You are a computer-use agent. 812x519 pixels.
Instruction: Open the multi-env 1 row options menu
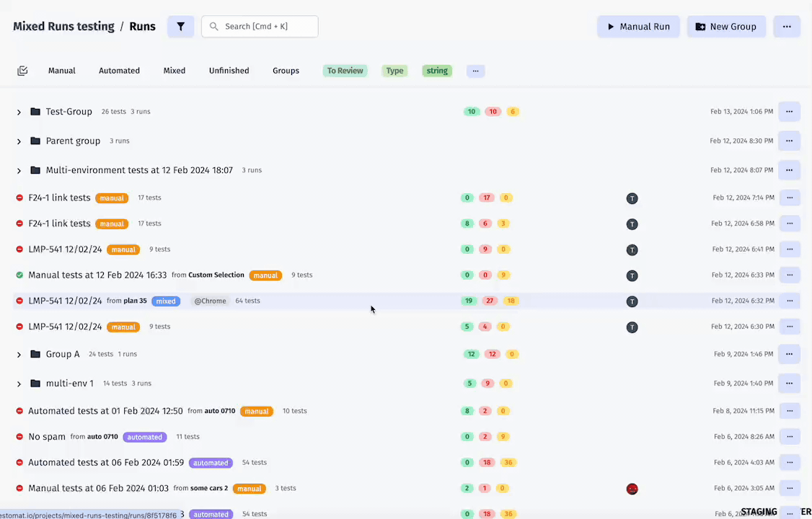(789, 383)
